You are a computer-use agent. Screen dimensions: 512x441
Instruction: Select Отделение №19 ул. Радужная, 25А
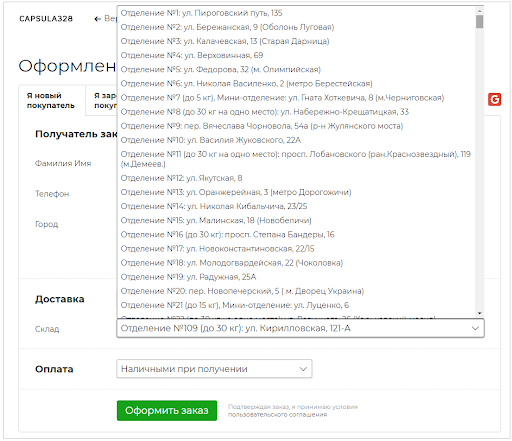point(296,277)
